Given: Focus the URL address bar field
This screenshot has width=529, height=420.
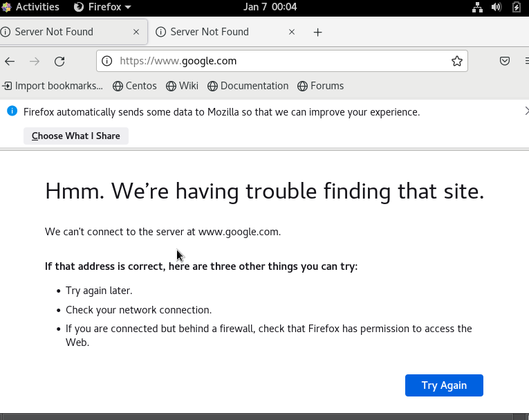Looking at the screenshot, I should coord(277,61).
